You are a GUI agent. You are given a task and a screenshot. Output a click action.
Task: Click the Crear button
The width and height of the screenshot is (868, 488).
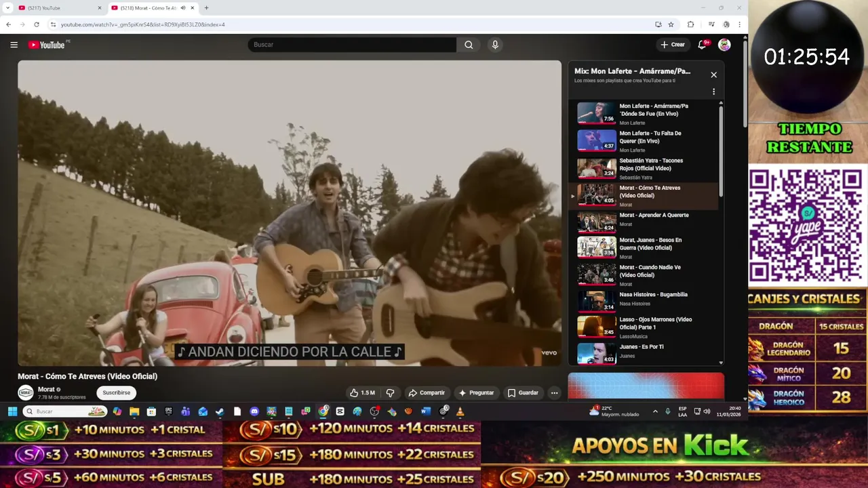click(673, 45)
